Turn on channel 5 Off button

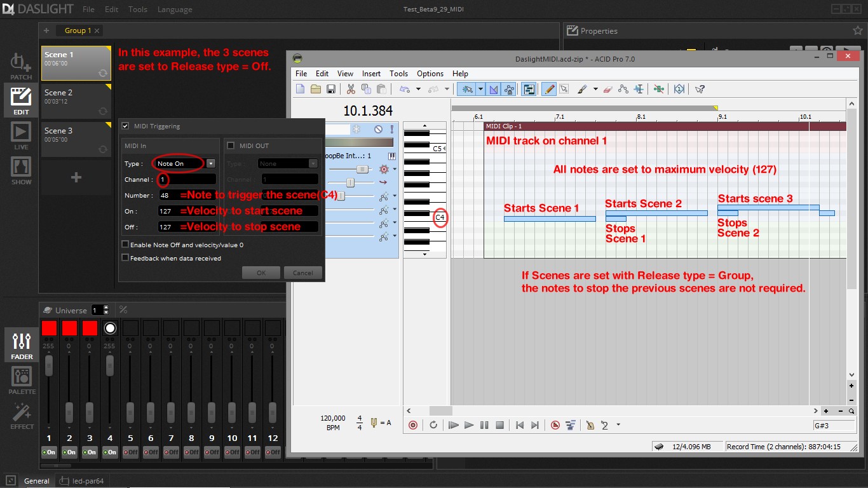click(130, 452)
